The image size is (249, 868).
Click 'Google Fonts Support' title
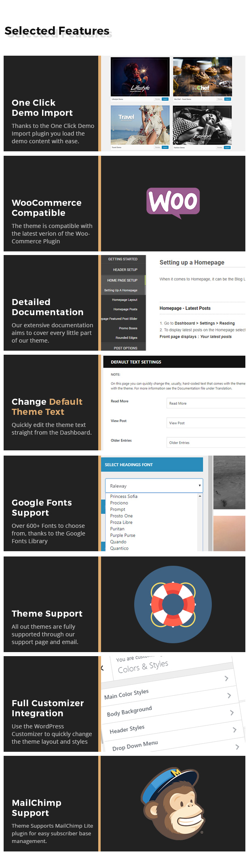42,508
